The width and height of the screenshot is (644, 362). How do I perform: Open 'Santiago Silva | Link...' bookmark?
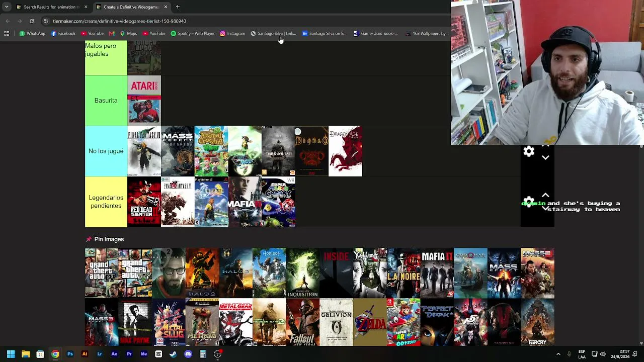tap(273, 34)
